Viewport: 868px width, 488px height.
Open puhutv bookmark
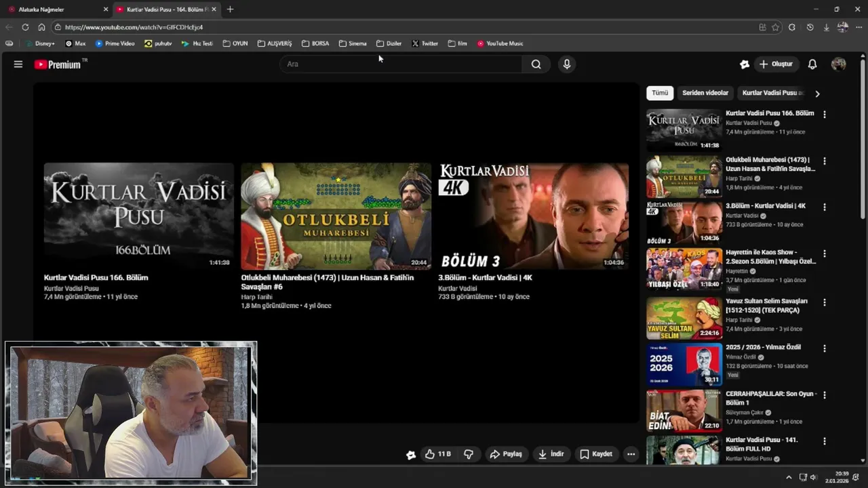[x=158, y=43]
